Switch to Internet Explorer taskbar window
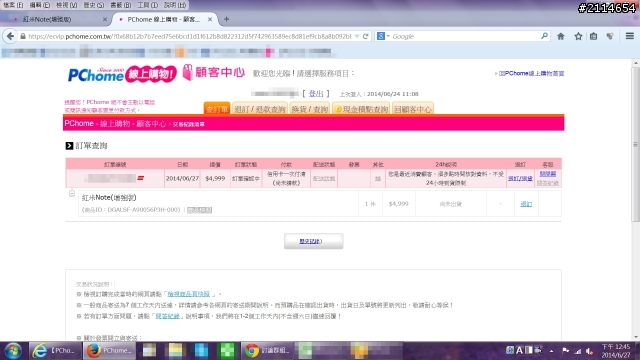The image size is (640, 360). pyautogui.click(x=55, y=351)
